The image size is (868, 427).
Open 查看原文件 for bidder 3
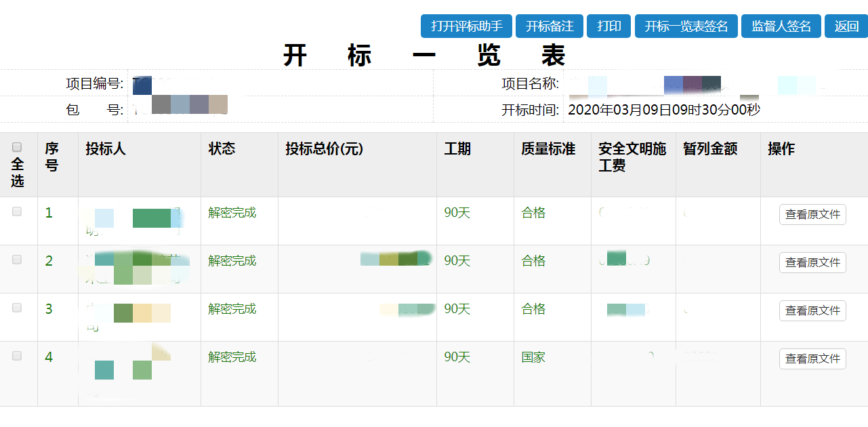(812, 310)
